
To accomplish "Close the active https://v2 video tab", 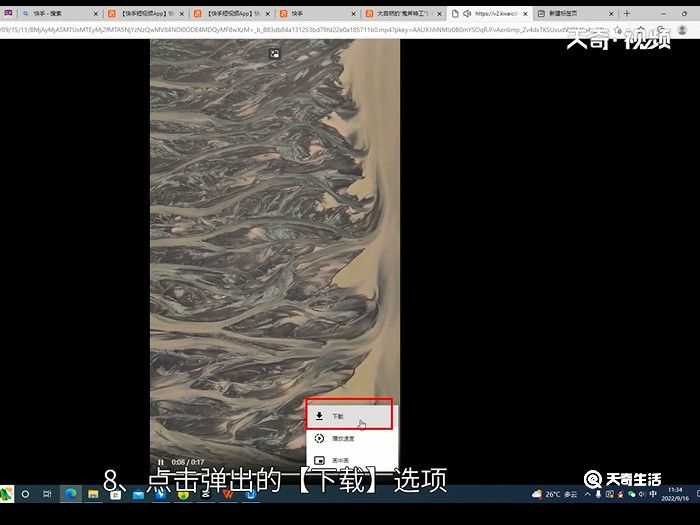I will [x=525, y=14].
